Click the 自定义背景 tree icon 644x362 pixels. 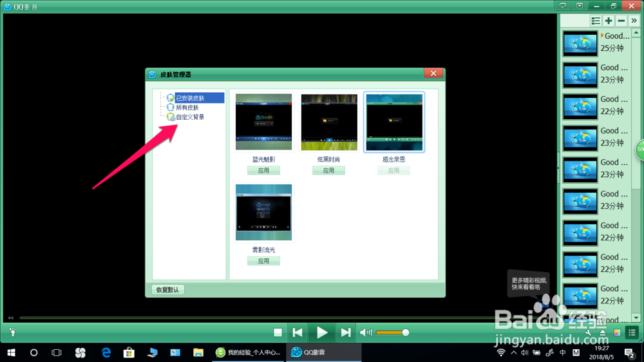click(x=171, y=117)
